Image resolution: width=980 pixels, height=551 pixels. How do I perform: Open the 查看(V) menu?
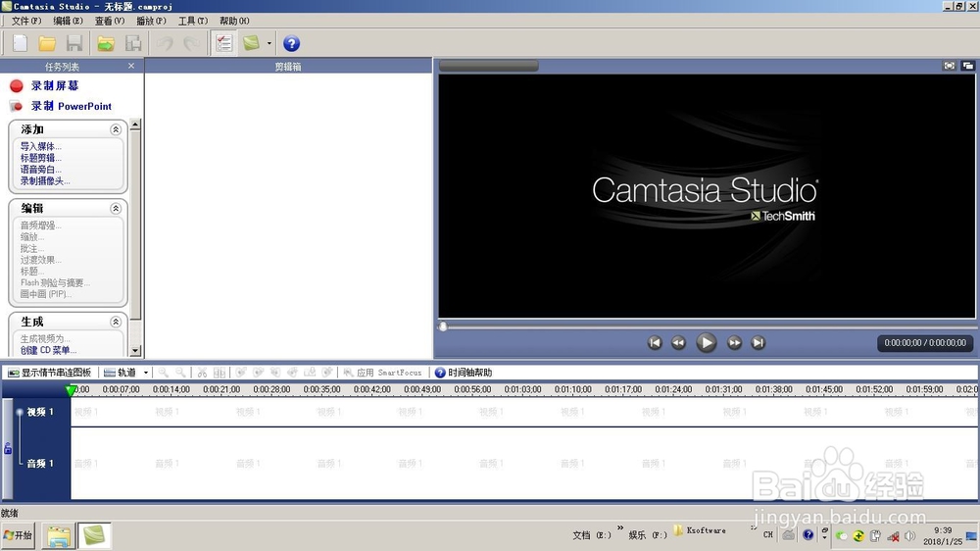pos(110,21)
